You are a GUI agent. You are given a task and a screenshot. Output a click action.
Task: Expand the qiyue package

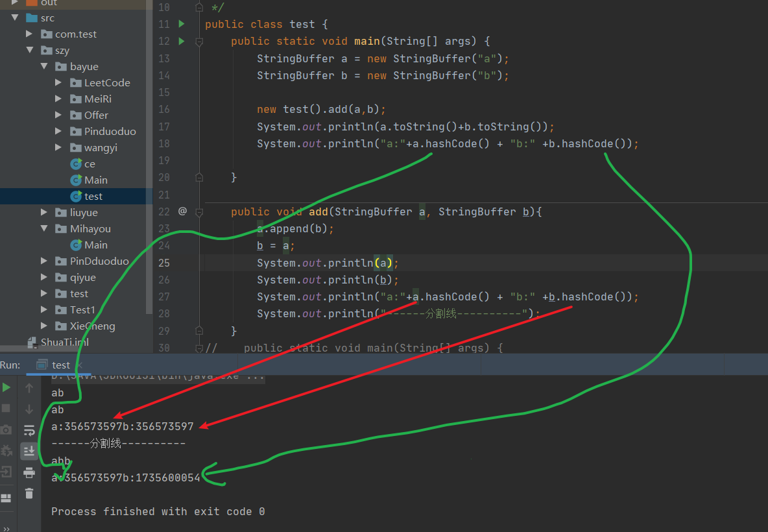(43, 277)
